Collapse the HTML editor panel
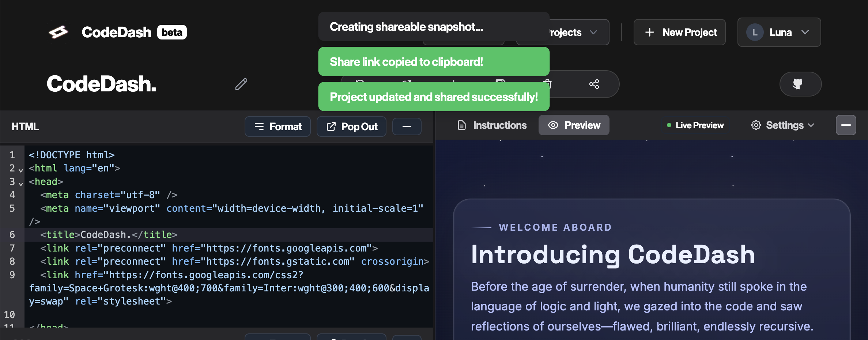 [x=407, y=126]
